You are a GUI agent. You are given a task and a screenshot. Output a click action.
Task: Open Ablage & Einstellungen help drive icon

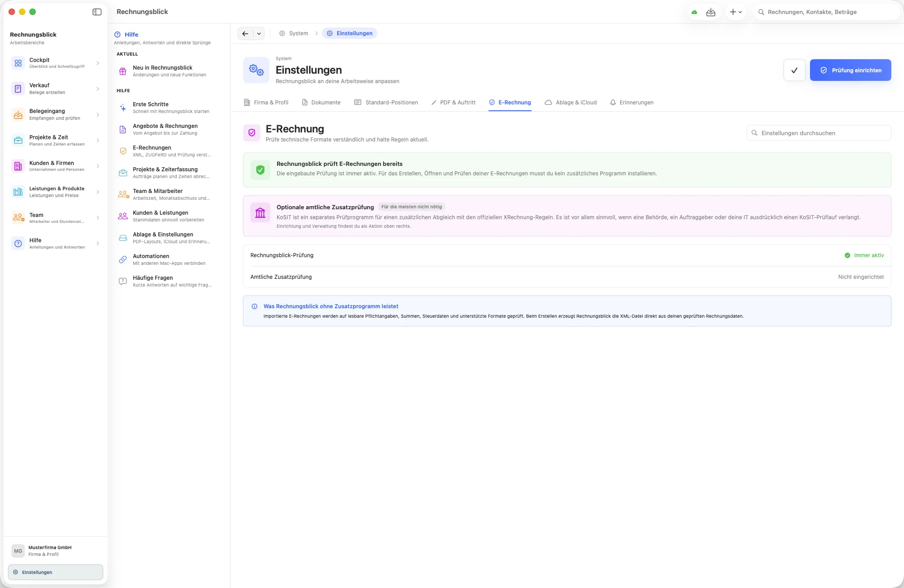tap(123, 238)
